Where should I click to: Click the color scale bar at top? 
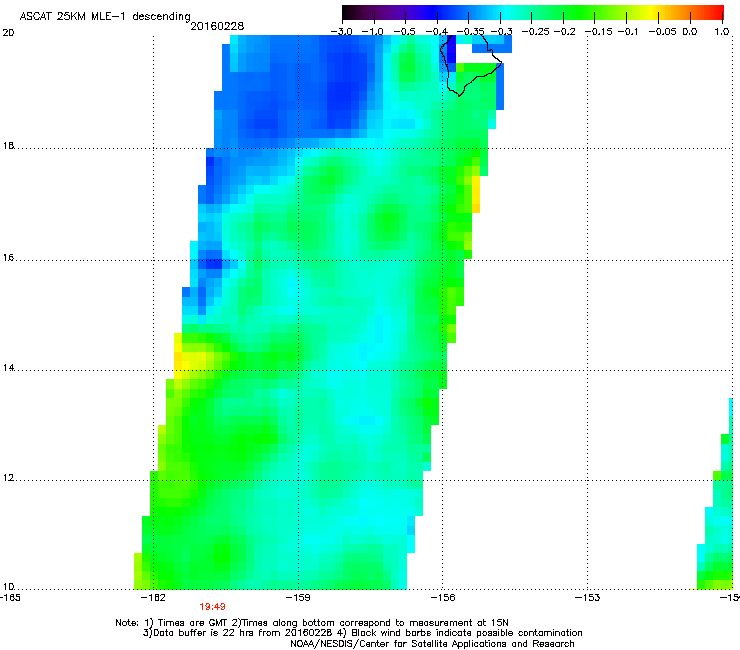[533, 13]
